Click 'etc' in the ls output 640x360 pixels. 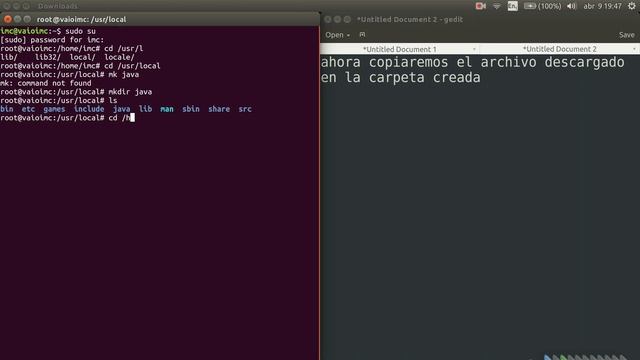coord(28,109)
